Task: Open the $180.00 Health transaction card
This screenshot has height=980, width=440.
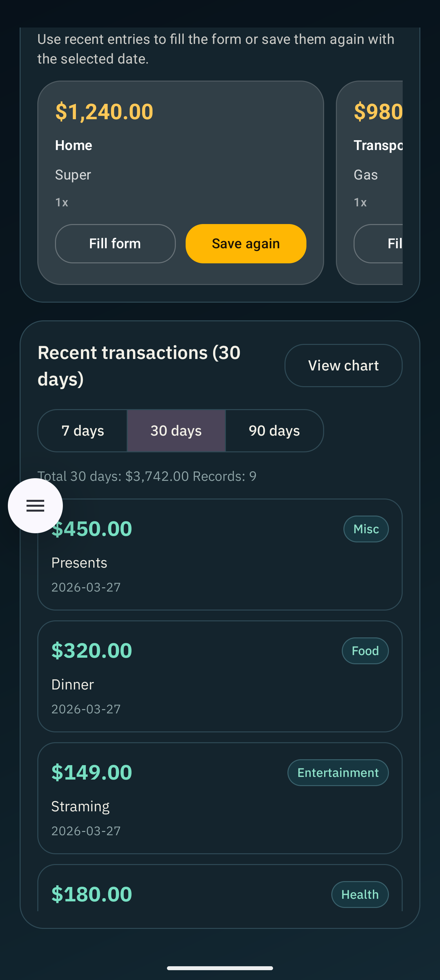Action: 220,888
